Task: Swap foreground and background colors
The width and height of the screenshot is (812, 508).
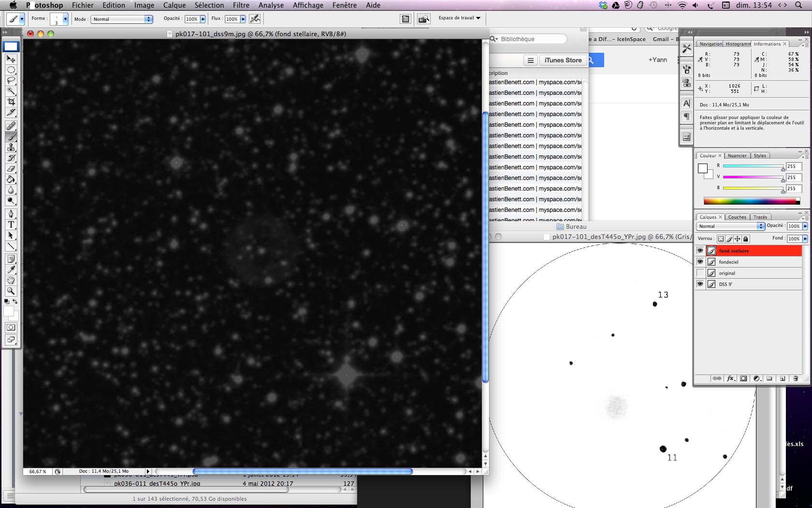Action: pos(15,301)
